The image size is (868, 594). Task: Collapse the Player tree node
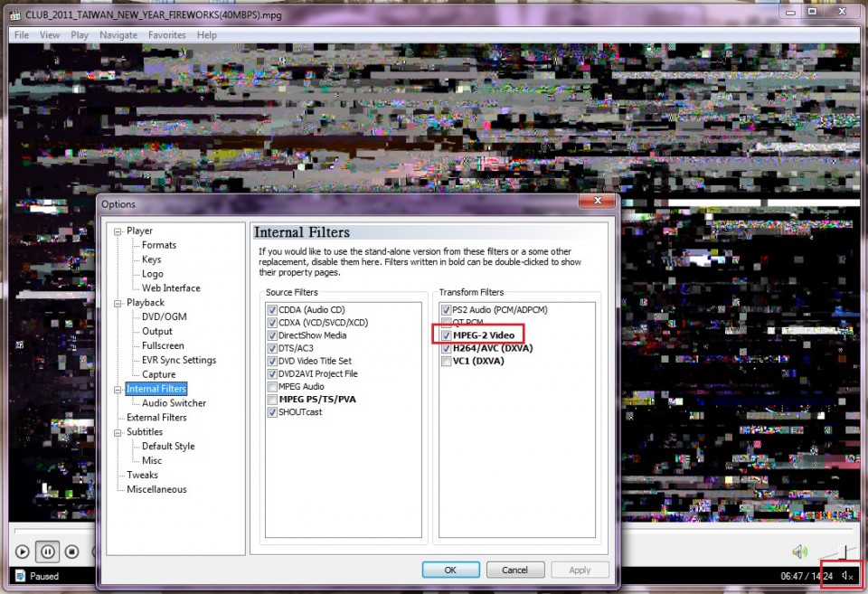pos(118,231)
